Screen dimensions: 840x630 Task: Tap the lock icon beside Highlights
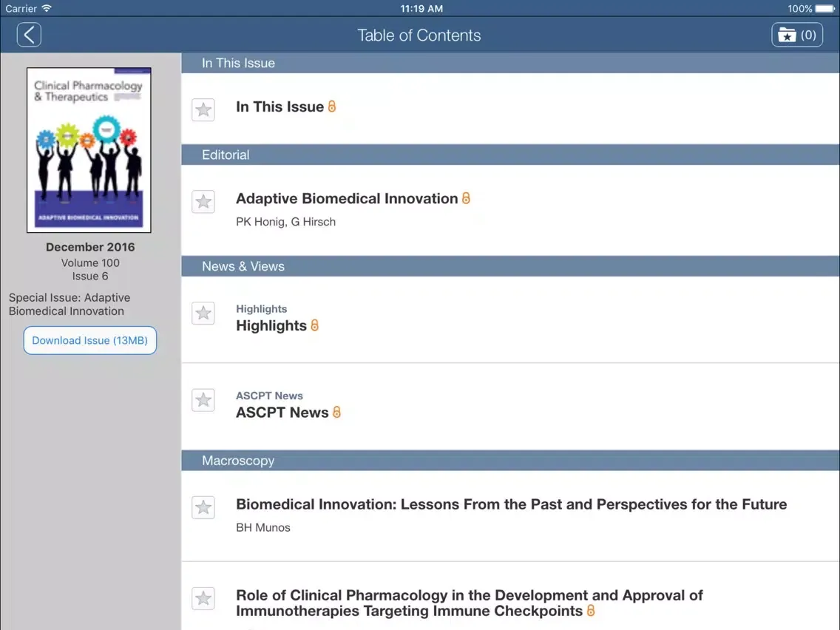click(x=315, y=325)
